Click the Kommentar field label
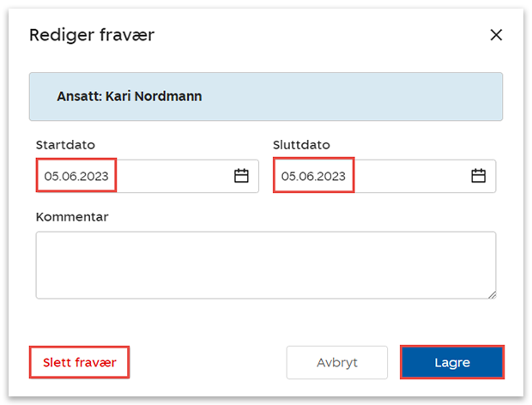Viewport: 532px width, 405px height. click(x=72, y=217)
